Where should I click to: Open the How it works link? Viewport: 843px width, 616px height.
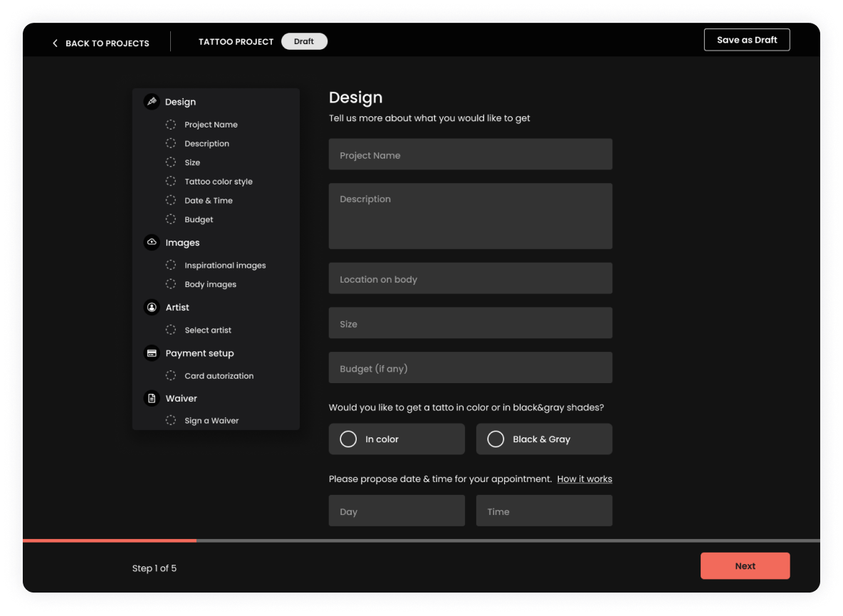(x=585, y=479)
